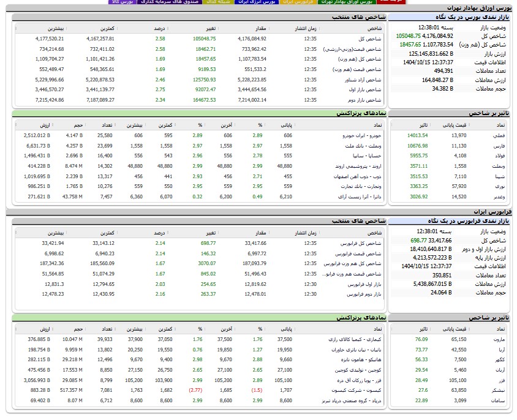Click خساپا - سایپا in most-traded list
The height and width of the screenshot is (420, 517).
(x=368, y=157)
